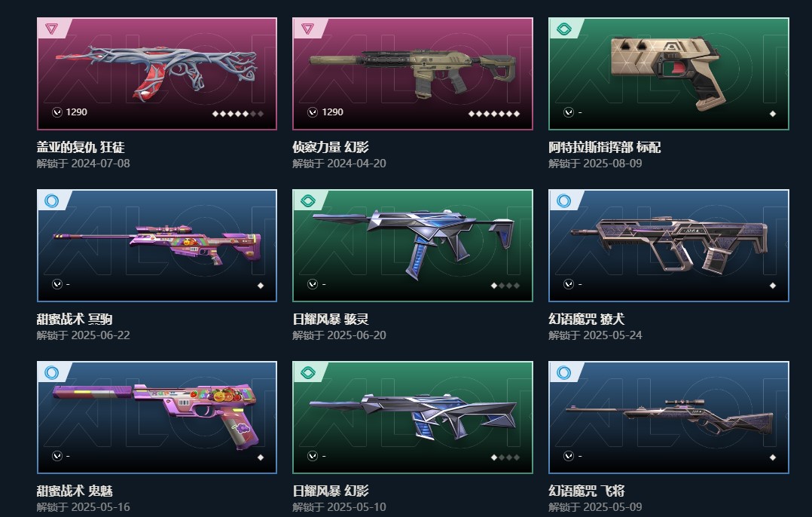Click the green tier icon on 阿特拉斯指挥部 标配 card
The image size is (812, 517).
563,29
